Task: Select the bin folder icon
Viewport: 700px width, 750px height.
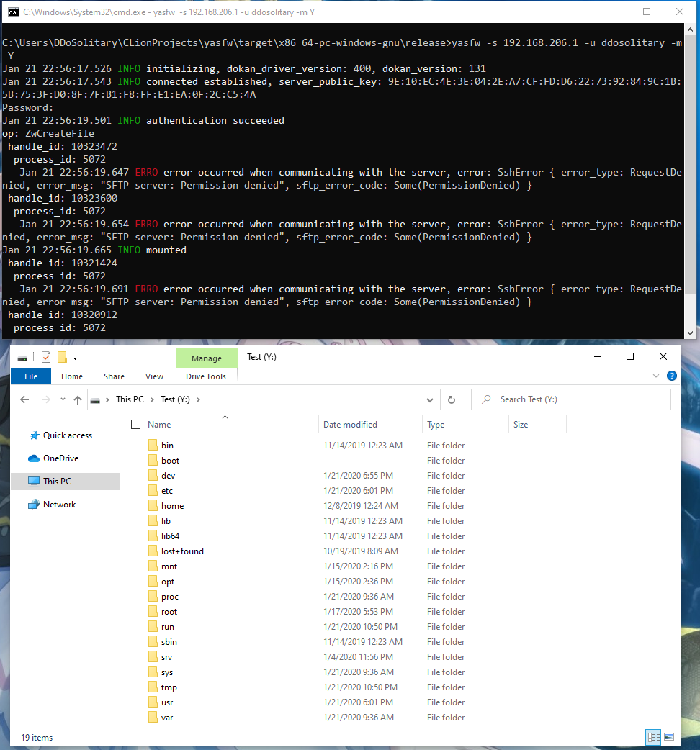Action: point(153,446)
